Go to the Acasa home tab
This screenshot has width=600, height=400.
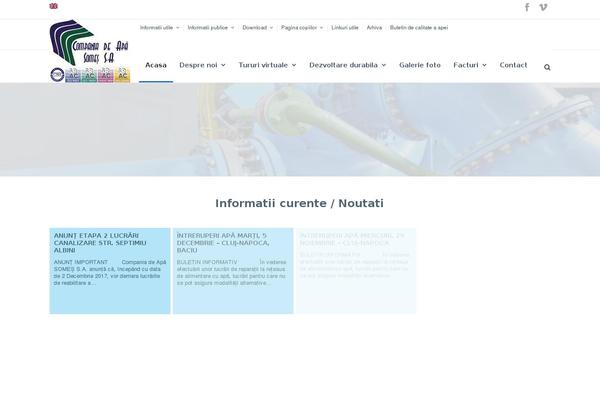point(156,65)
